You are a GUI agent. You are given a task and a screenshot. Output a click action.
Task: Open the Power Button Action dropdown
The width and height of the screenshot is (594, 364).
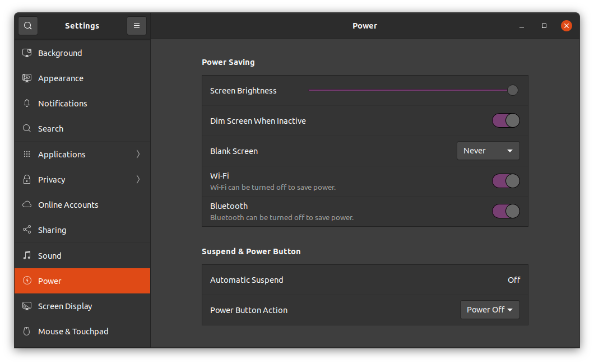490,310
